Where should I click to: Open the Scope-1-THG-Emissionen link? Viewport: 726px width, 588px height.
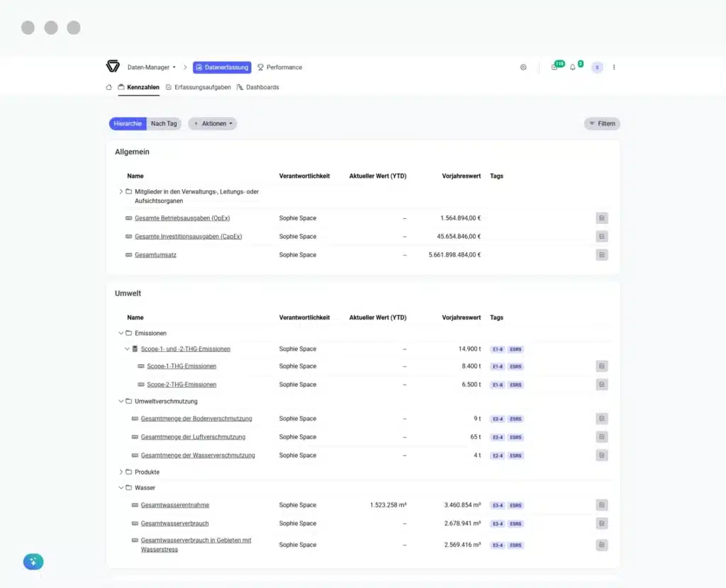(x=181, y=366)
